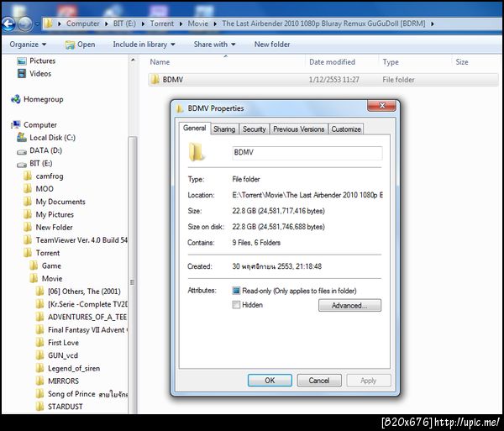Open the Include in library dropdown
The image size is (504, 431).
coord(144,45)
